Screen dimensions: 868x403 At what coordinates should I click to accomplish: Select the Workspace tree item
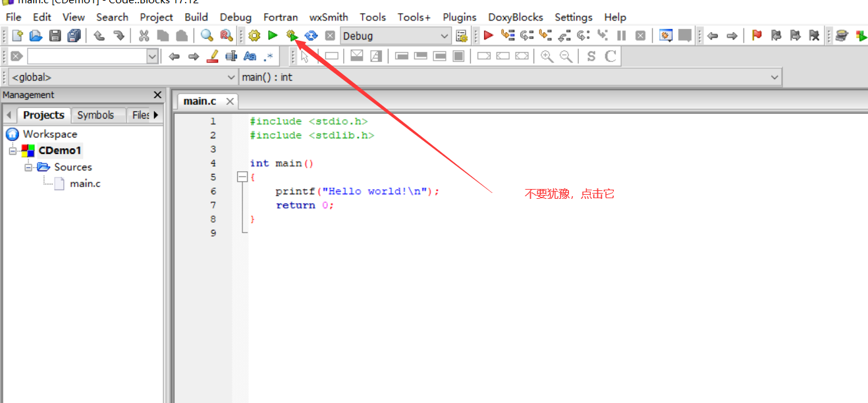point(50,134)
